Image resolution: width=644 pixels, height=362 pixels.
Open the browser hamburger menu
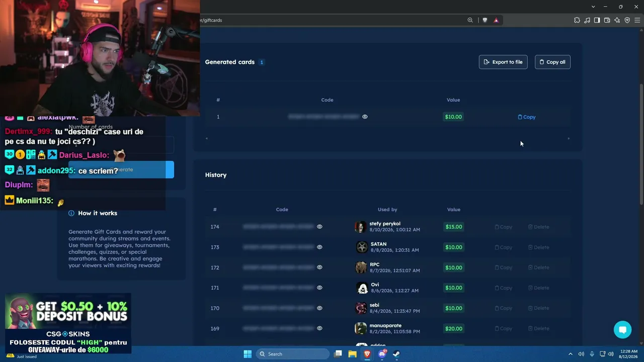click(x=637, y=20)
